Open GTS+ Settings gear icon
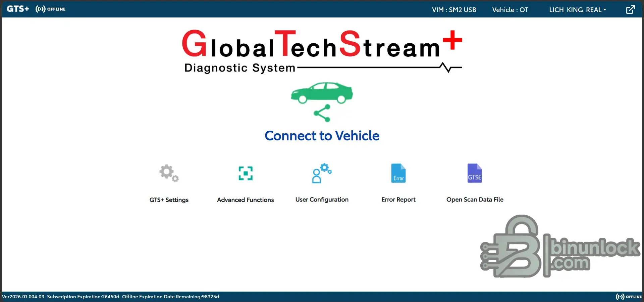The height and width of the screenshot is (302, 644). 169,173
